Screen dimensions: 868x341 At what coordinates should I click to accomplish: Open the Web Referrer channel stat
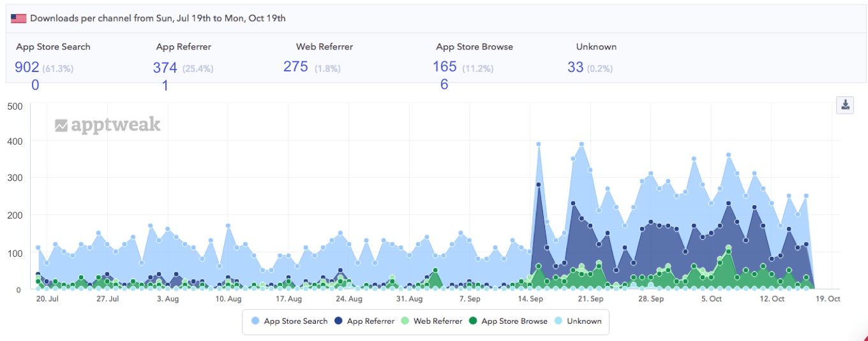(324, 47)
